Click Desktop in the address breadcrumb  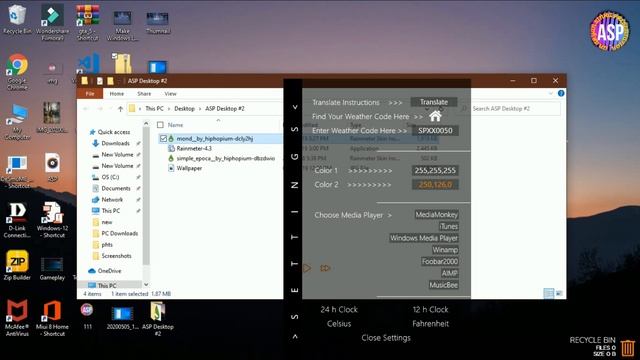point(184,109)
